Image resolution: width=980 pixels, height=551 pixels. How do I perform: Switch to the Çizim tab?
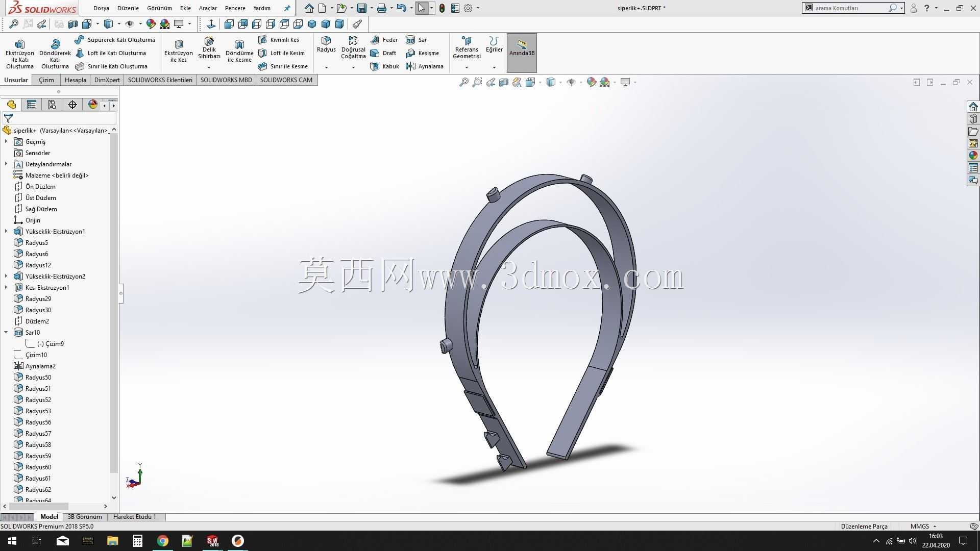(x=46, y=80)
